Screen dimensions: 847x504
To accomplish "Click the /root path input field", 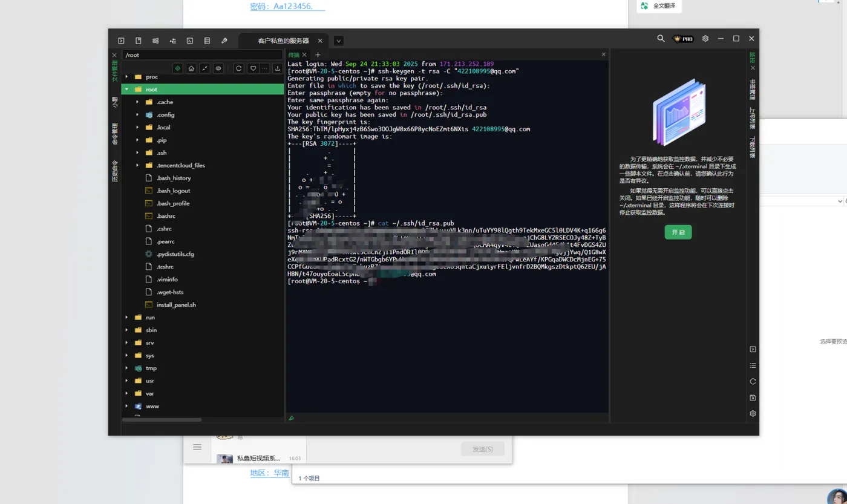I will tap(203, 55).
